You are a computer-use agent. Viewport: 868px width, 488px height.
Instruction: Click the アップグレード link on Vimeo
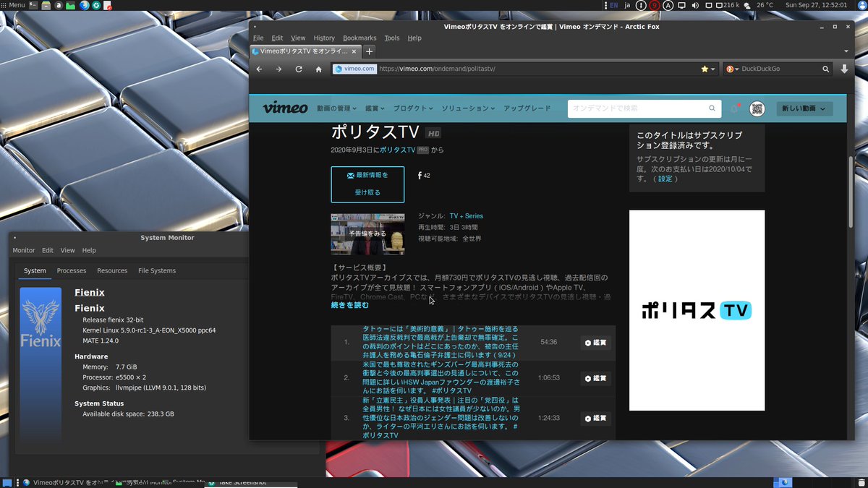(x=527, y=108)
